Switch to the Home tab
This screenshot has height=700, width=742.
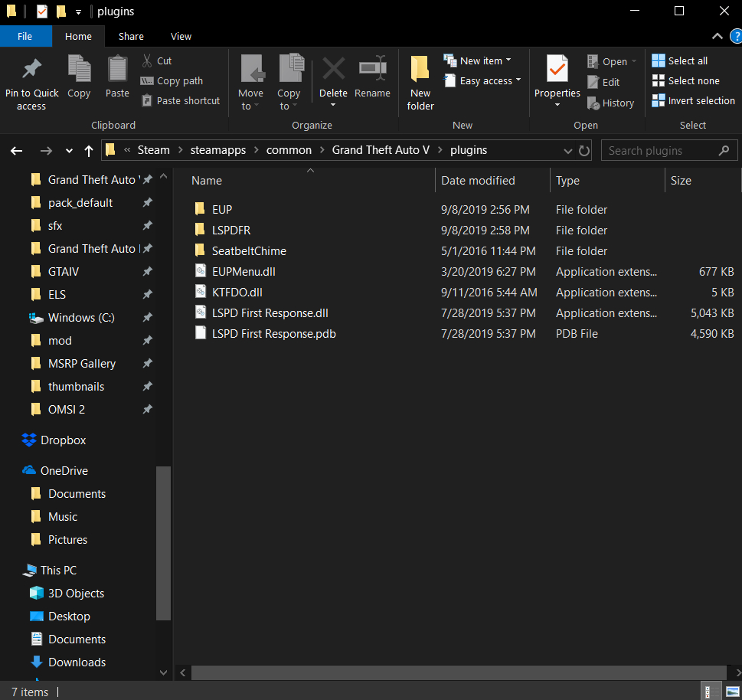click(x=78, y=37)
